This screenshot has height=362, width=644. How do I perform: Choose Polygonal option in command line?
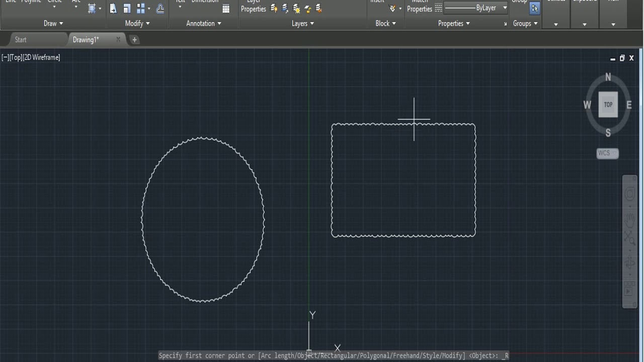point(374,355)
